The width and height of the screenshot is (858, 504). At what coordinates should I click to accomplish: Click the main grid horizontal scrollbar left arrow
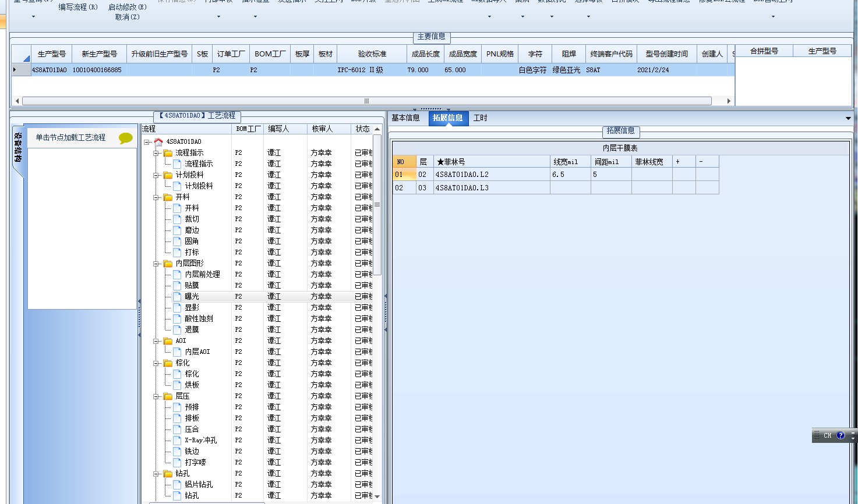(x=17, y=101)
